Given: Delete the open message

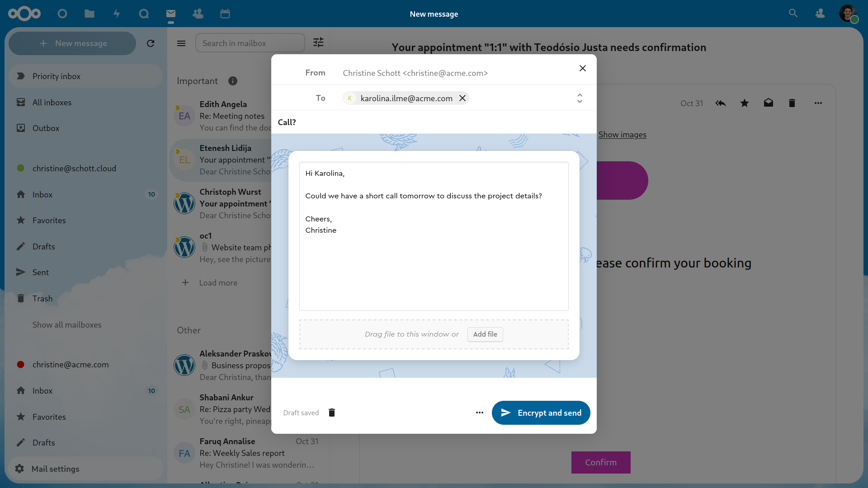Looking at the screenshot, I should 792,103.
